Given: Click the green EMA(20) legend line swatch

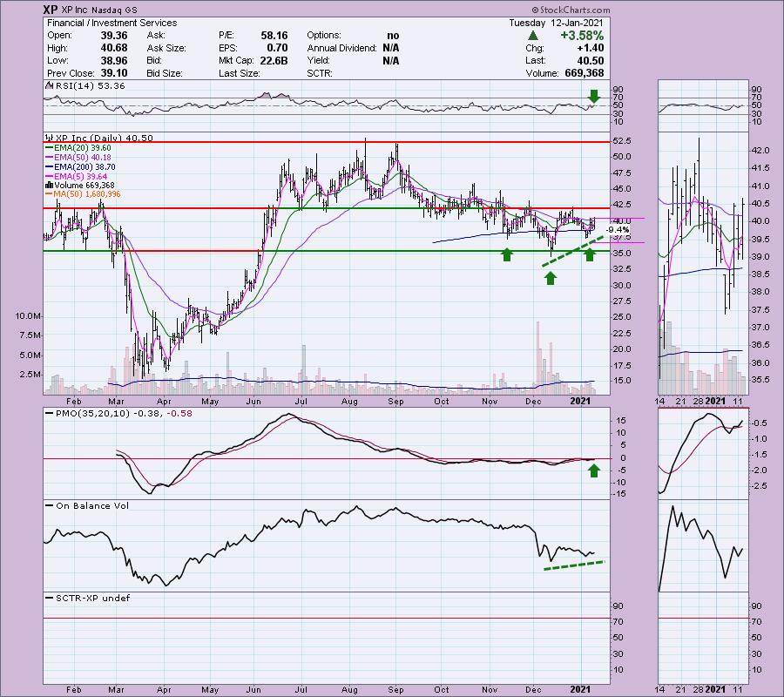Looking at the screenshot, I should tap(49, 148).
